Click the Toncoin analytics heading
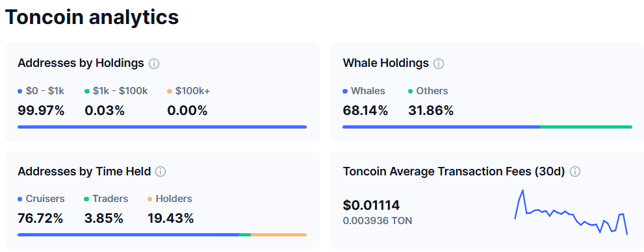Screen dimensions: 644x252 92,18
